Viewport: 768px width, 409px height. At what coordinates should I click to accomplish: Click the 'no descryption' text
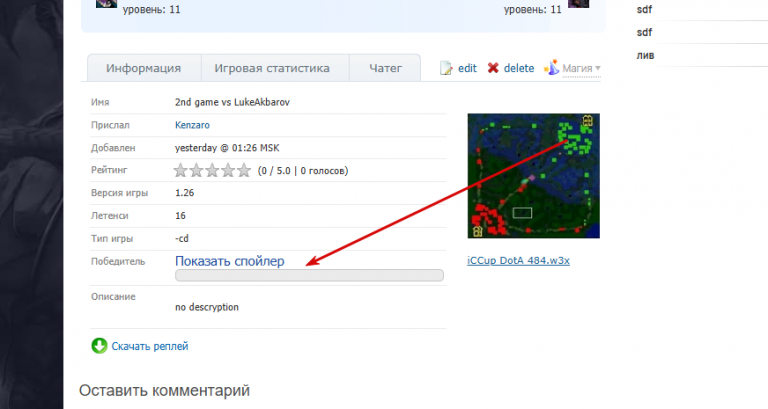point(207,307)
